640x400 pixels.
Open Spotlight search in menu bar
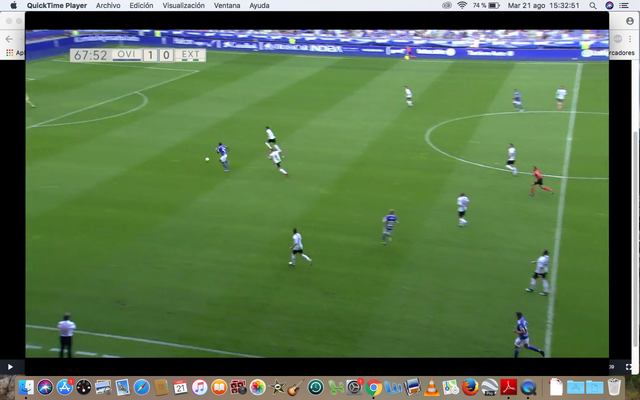tap(593, 5)
